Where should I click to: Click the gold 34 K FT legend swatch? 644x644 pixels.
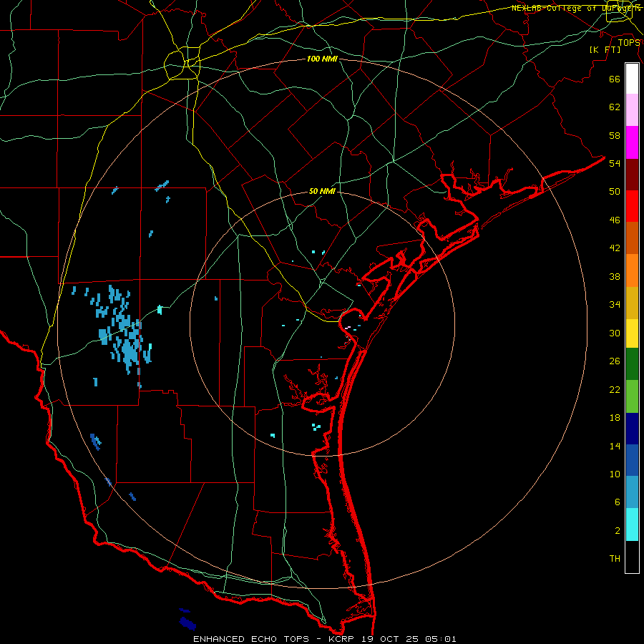pos(632,303)
